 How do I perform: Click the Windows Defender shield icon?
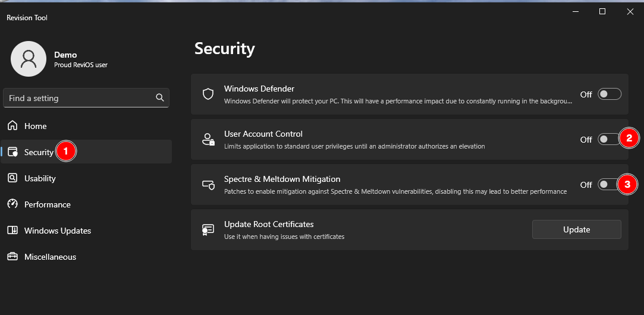coord(208,94)
